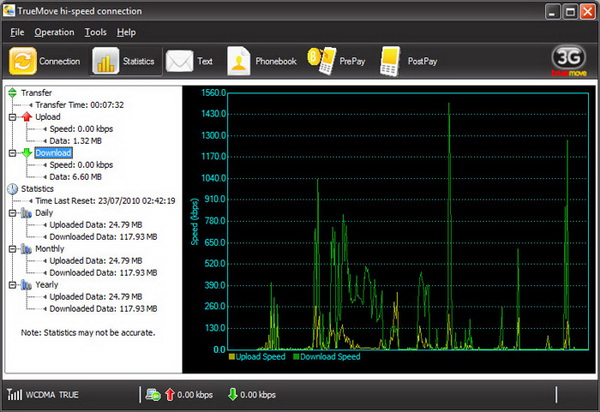Select the Yearly tree item
The height and width of the screenshot is (412, 600).
click(x=47, y=285)
